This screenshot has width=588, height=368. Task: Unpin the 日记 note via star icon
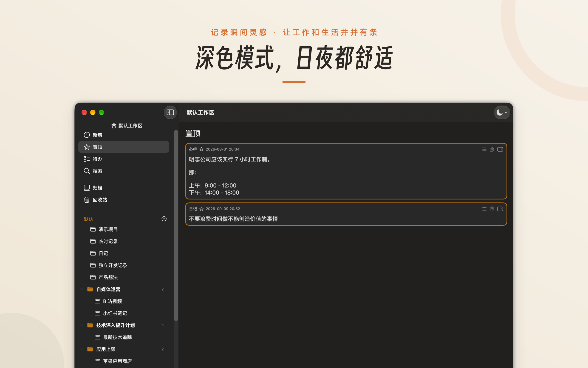(x=201, y=209)
